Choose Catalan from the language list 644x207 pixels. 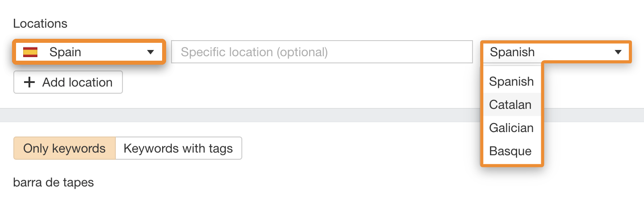510,105
